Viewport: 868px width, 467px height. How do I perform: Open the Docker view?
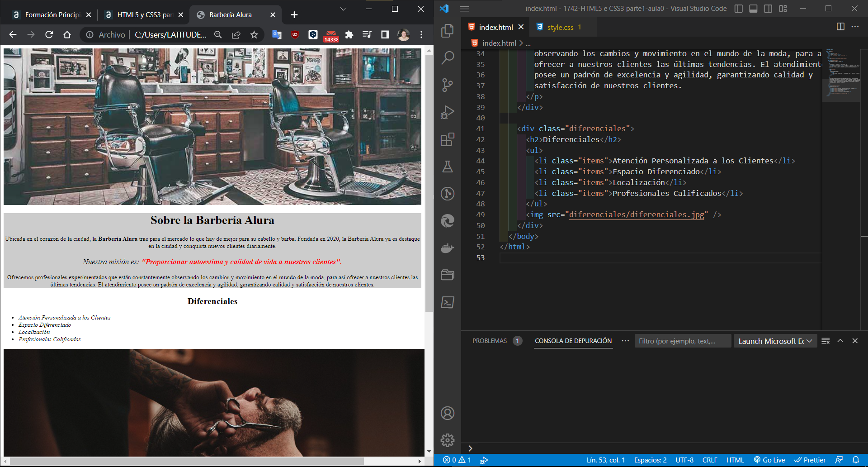[x=448, y=248]
